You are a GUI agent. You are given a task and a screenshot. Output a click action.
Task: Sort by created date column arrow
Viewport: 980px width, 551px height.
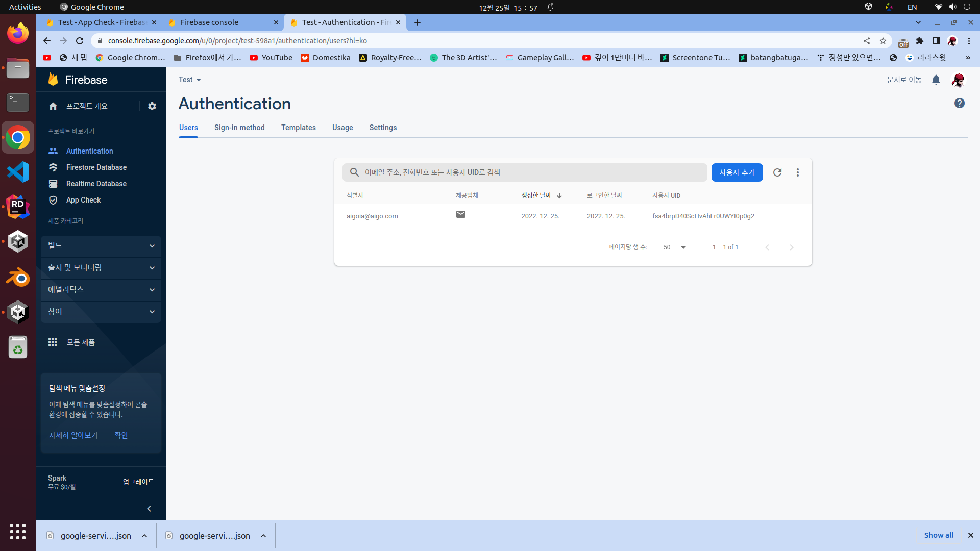coord(559,195)
